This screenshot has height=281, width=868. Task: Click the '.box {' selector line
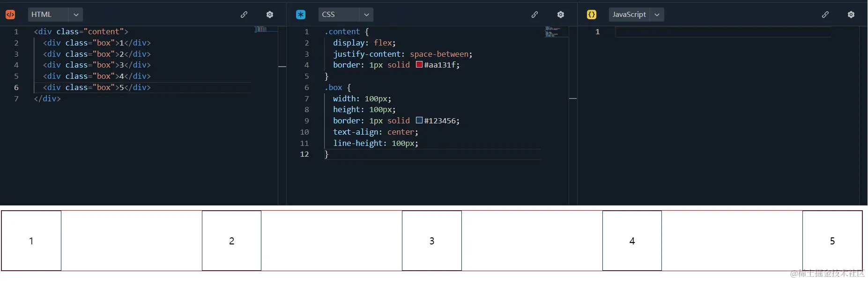pyautogui.click(x=338, y=87)
